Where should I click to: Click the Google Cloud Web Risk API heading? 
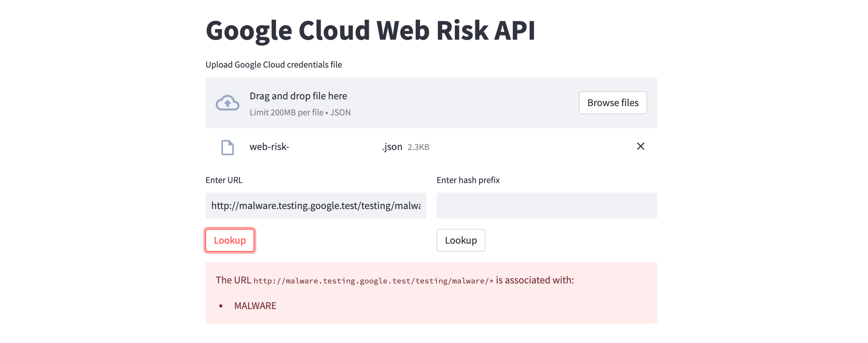[371, 30]
